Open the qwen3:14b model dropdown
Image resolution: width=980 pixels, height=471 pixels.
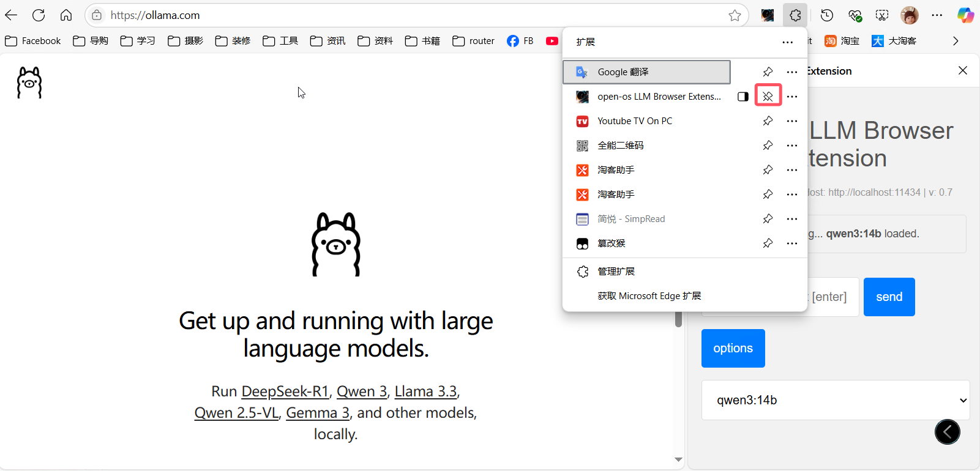coord(836,400)
